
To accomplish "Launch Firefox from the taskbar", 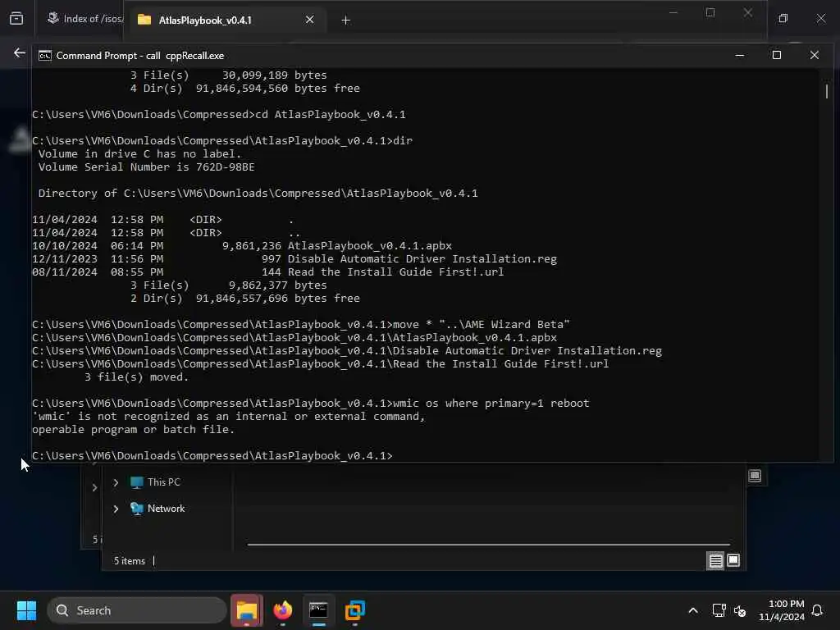I will [x=282, y=610].
